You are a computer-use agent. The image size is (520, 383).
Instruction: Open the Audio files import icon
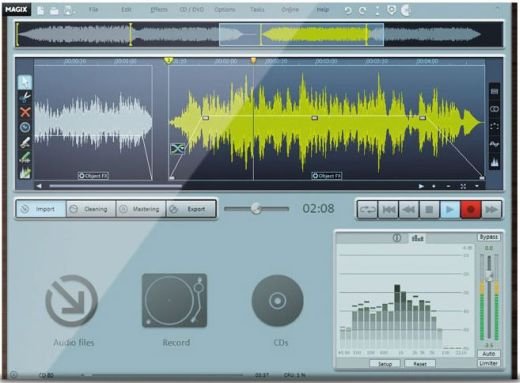tap(72, 300)
